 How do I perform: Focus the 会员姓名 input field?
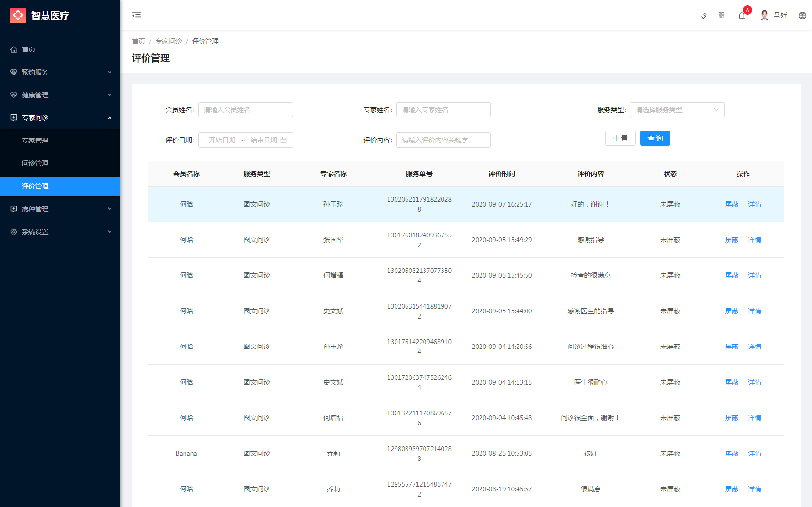[245, 110]
